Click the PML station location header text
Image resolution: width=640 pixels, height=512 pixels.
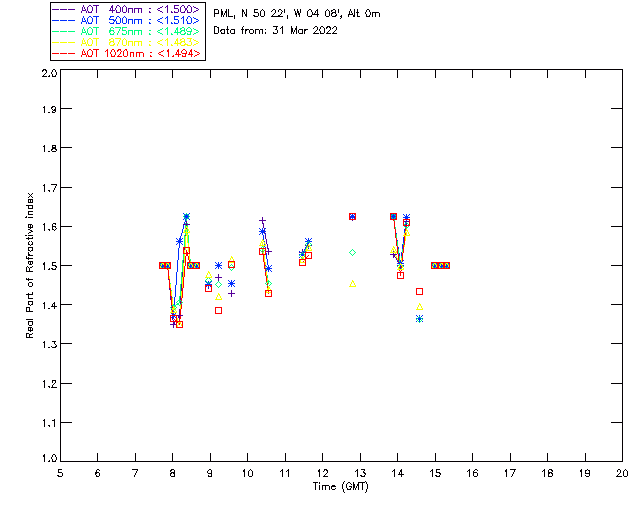(x=297, y=14)
